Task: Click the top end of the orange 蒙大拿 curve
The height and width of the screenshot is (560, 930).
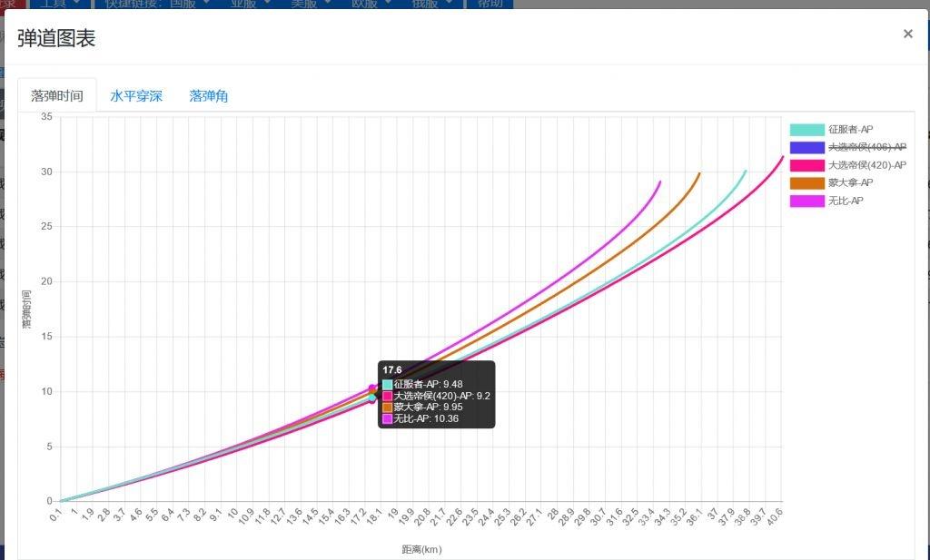Action: [699, 172]
